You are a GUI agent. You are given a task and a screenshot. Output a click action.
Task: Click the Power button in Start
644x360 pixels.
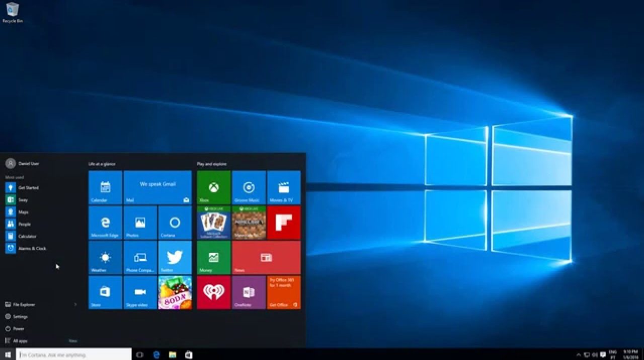tap(19, 329)
